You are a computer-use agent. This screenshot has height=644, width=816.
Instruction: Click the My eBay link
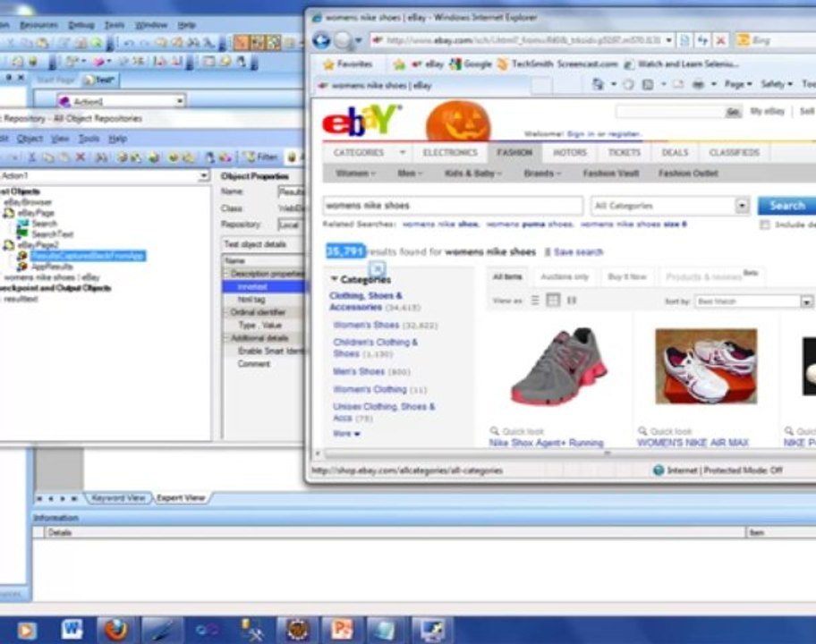point(767,111)
